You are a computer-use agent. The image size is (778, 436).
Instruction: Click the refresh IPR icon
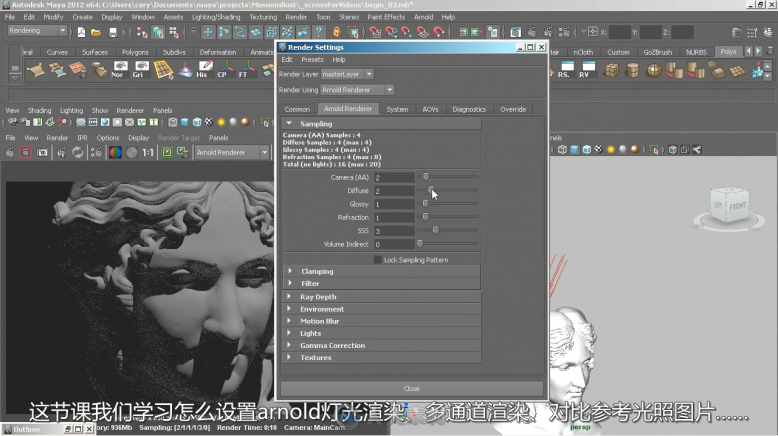(78, 152)
